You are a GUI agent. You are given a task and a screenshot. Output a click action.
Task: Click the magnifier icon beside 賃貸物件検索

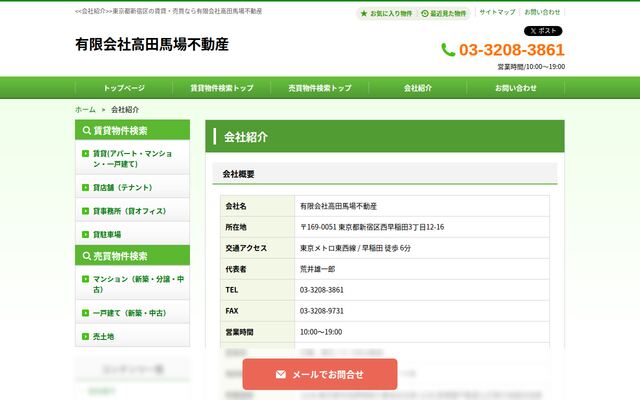[x=87, y=130]
